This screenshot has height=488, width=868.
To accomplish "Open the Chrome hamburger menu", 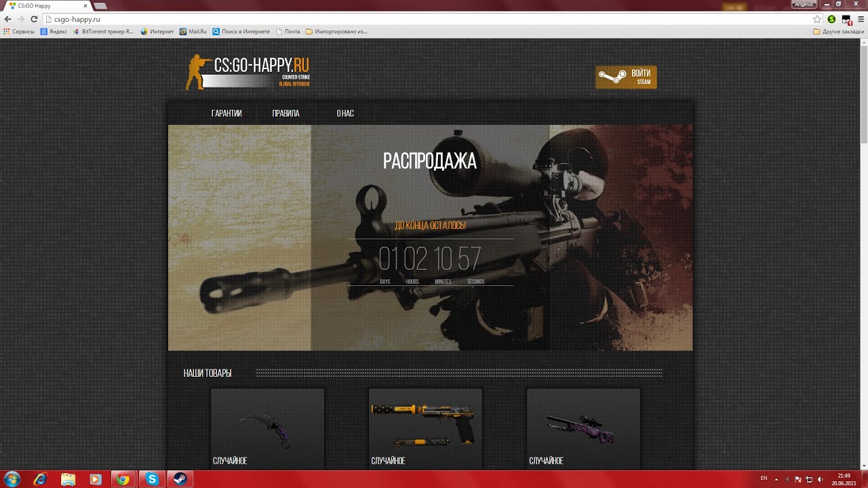I will [x=861, y=19].
